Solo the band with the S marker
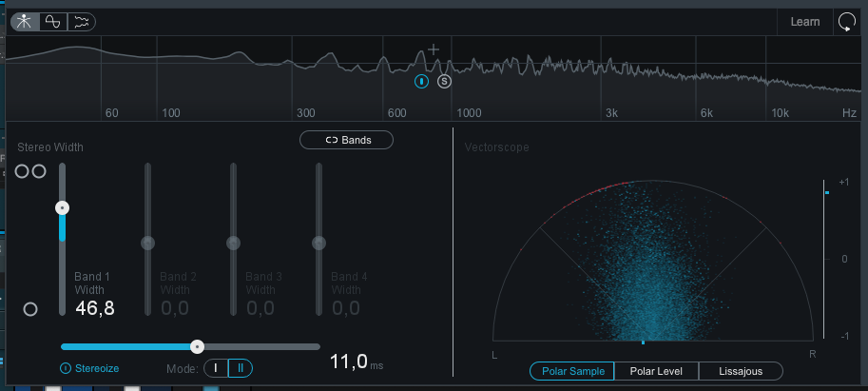This screenshot has width=868, height=391. pos(445,82)
